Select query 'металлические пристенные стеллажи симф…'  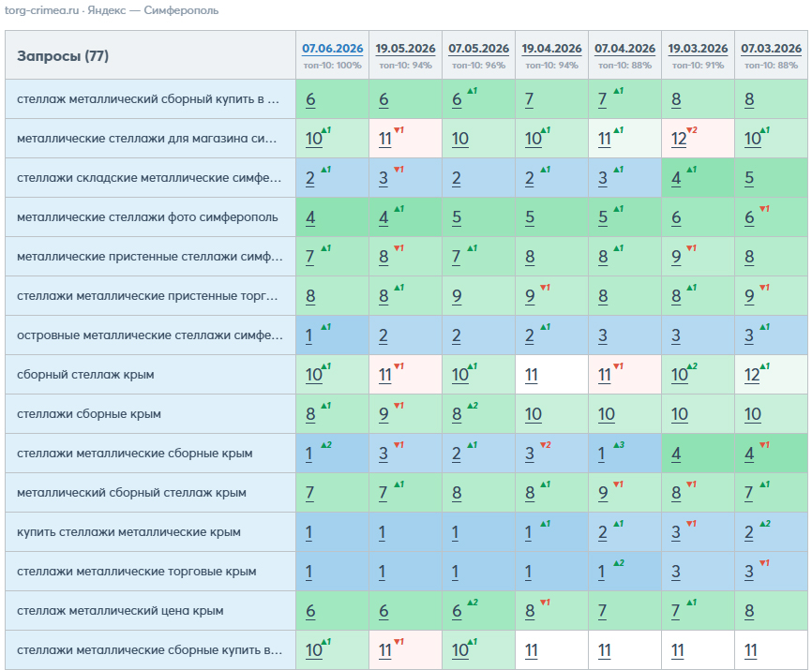(150, 257)
